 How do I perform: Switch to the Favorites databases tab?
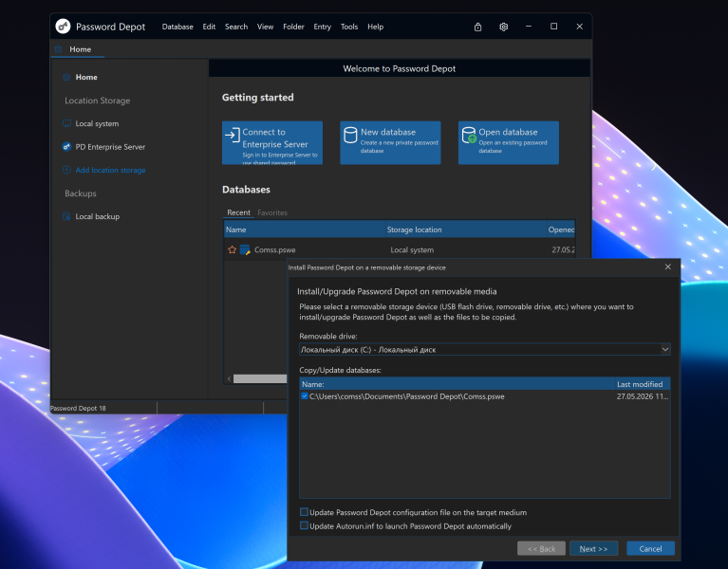pyautogui.click(x=272, y=212)
